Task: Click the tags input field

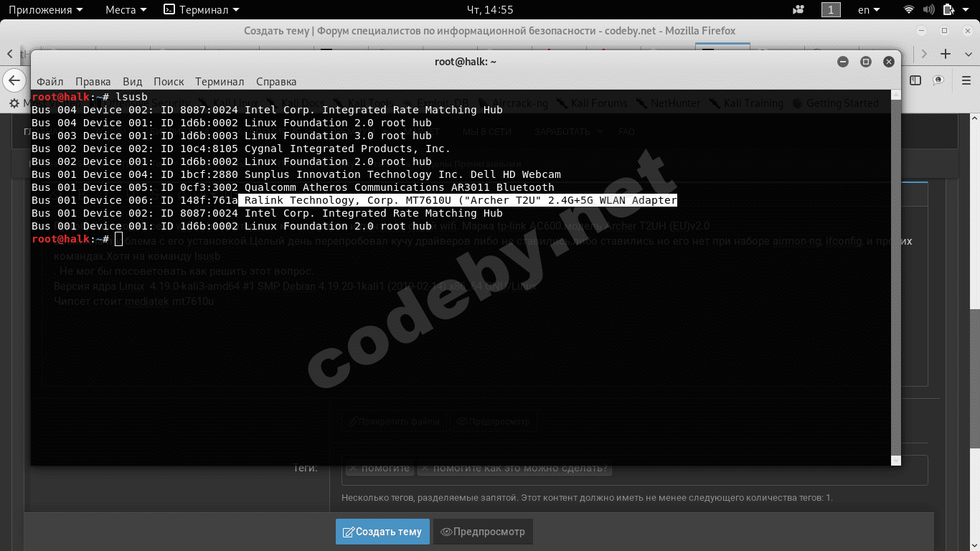Action: (x=634, y=469)
